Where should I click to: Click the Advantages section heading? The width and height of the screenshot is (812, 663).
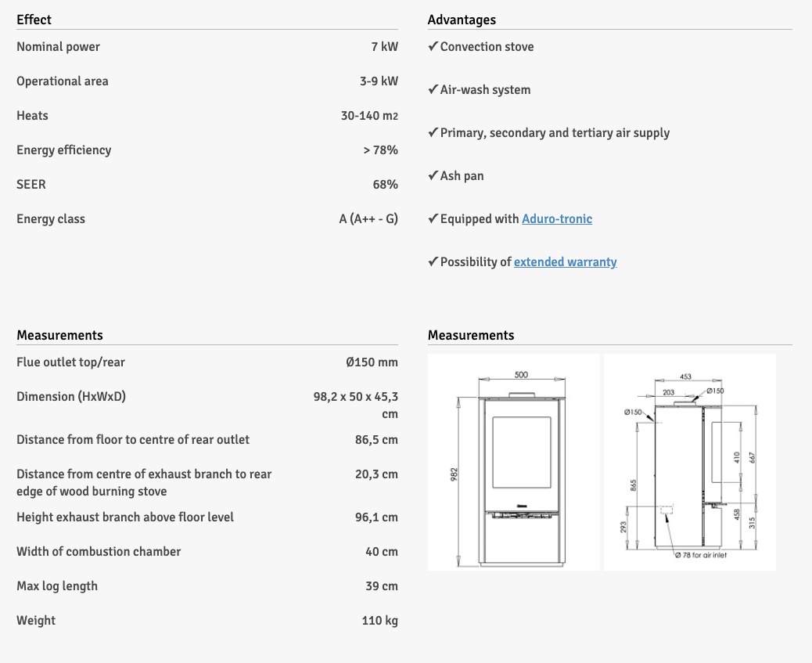coord(462,20)
